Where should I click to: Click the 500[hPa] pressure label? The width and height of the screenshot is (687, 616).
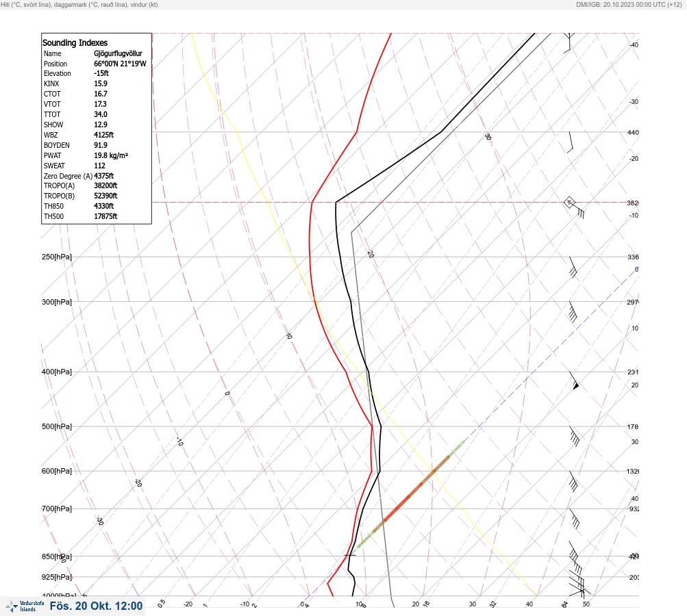pyautogui.click(x=57, y=427)
